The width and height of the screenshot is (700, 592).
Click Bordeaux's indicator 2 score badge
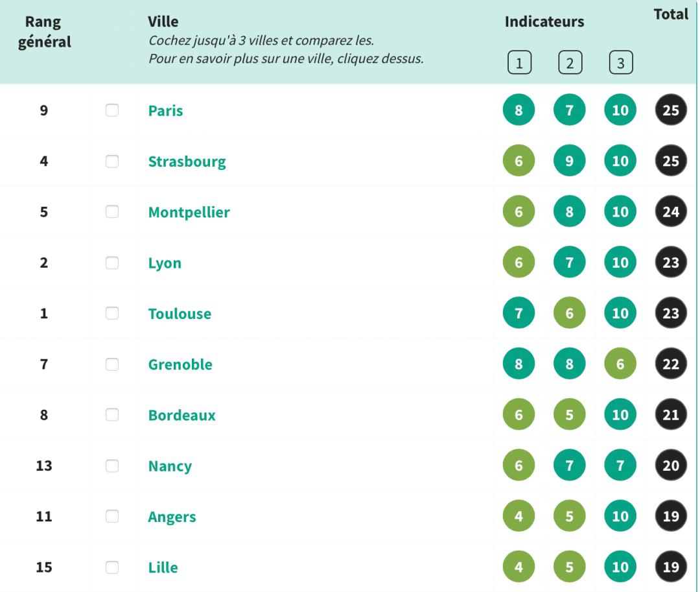(569, 416)
